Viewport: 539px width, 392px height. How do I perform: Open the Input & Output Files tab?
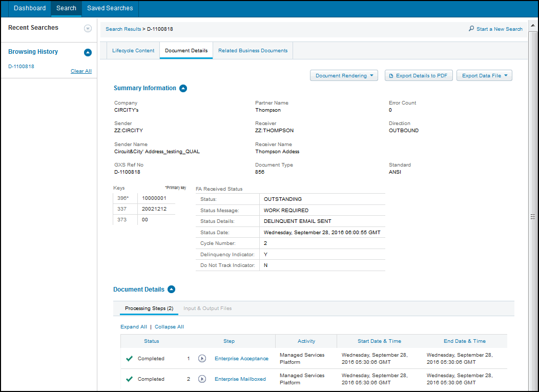point(208,308)
